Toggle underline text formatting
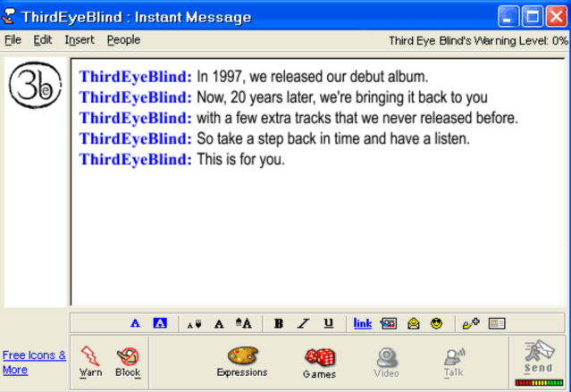This screenshot has height=392, width=571. [x=328, y=323]
